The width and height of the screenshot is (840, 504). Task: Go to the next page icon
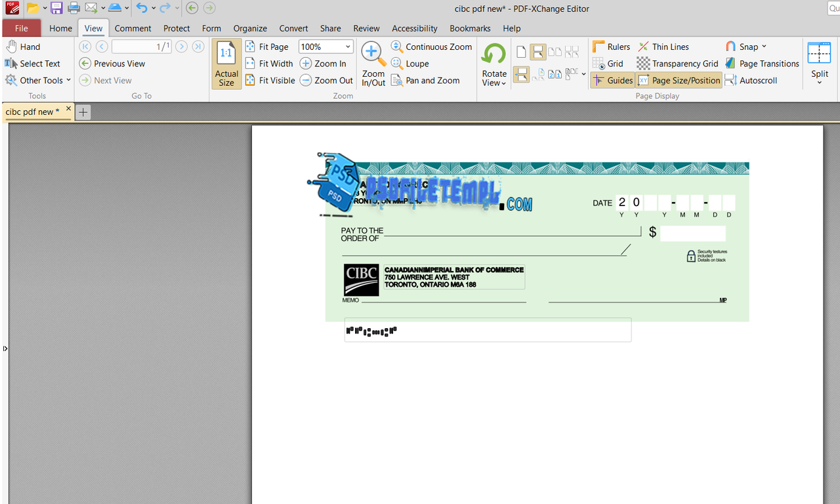[x=181, y=47]
